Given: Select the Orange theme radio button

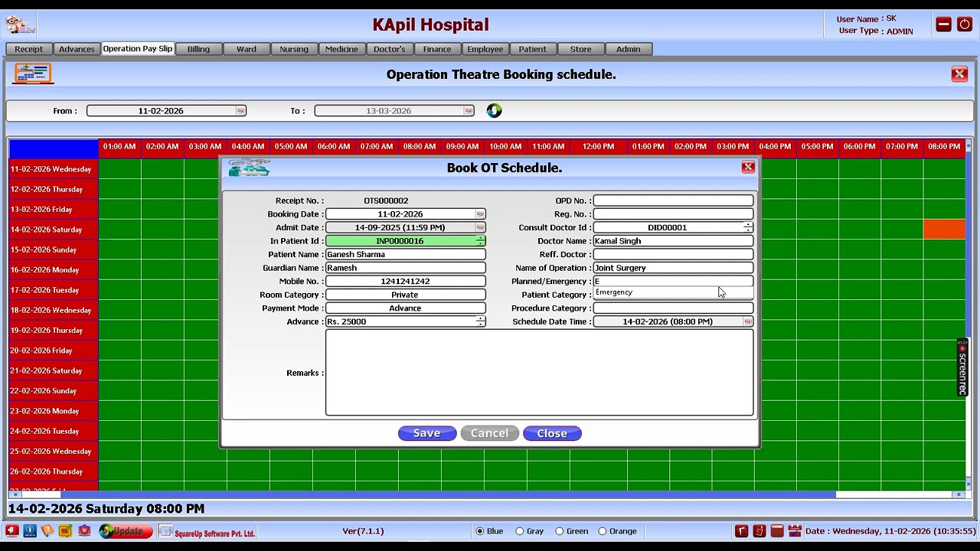Looking at the screenshot, I should [603, 531].
